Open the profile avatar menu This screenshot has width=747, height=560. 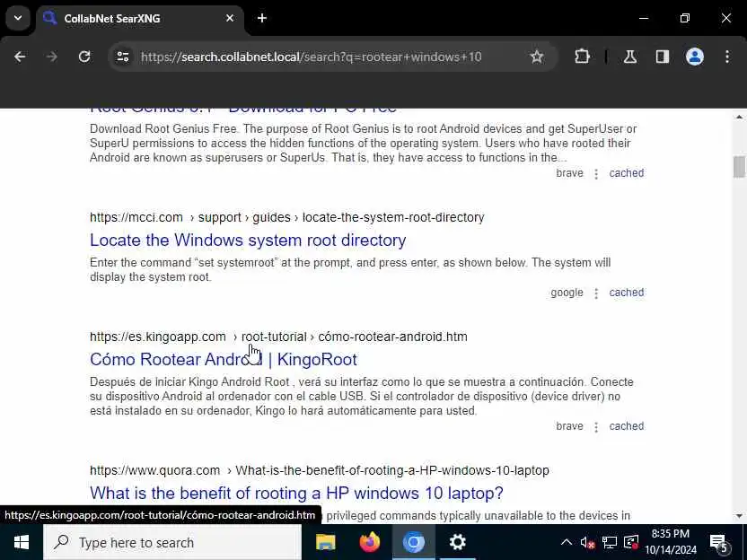click(x=695, y=57)
